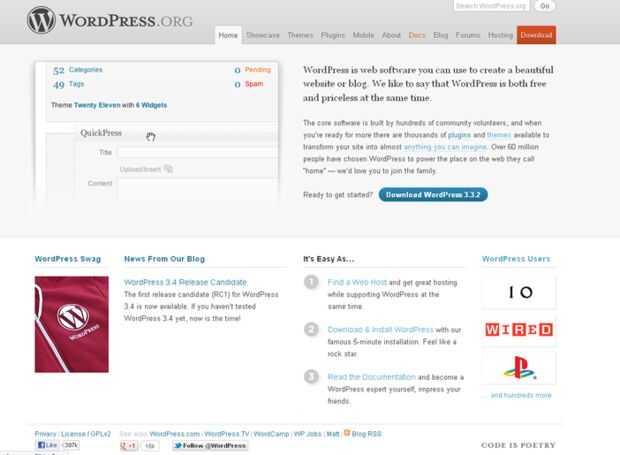Open the About navigation item
This screenshot has width=620, height=455.
(x=391, y=35)
